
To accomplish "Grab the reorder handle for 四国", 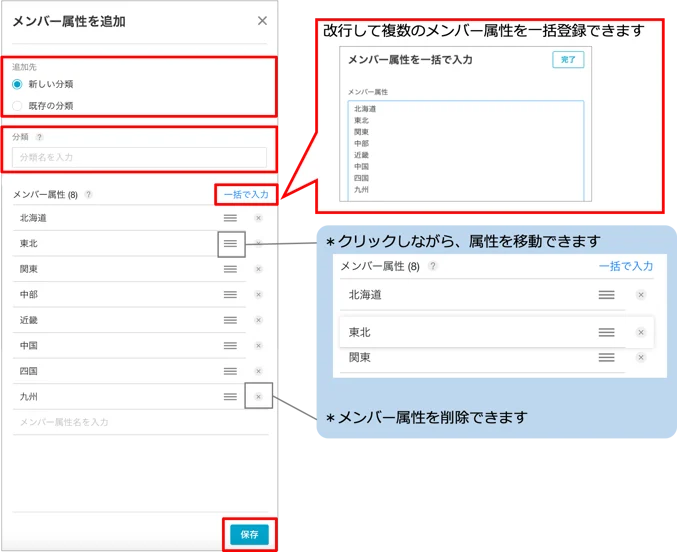I will point(230,371).
